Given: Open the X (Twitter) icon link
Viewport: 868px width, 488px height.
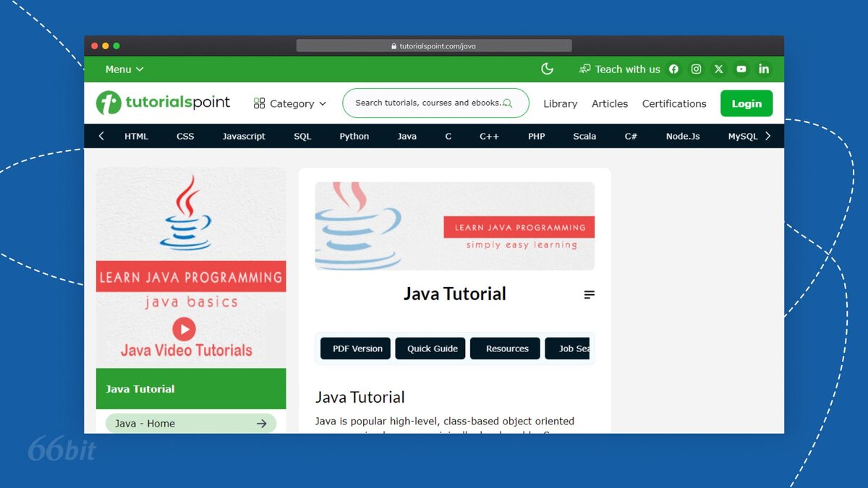Looking at the screenshot, I should point(718,69).
